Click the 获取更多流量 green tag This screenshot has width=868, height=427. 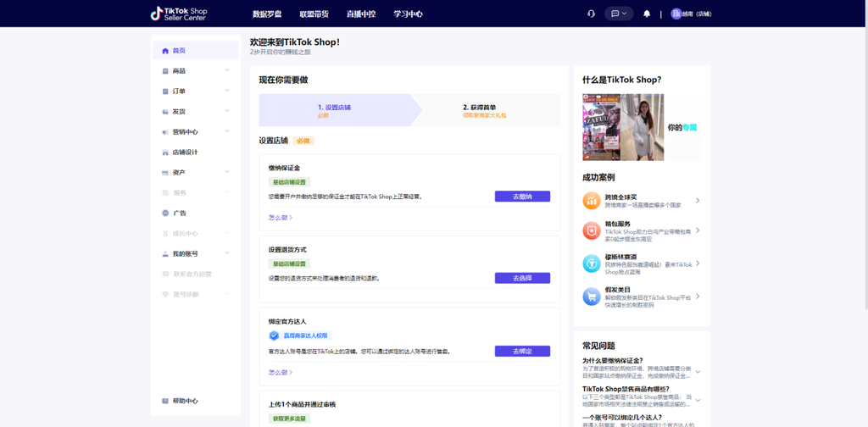click(x=290, y=419)
